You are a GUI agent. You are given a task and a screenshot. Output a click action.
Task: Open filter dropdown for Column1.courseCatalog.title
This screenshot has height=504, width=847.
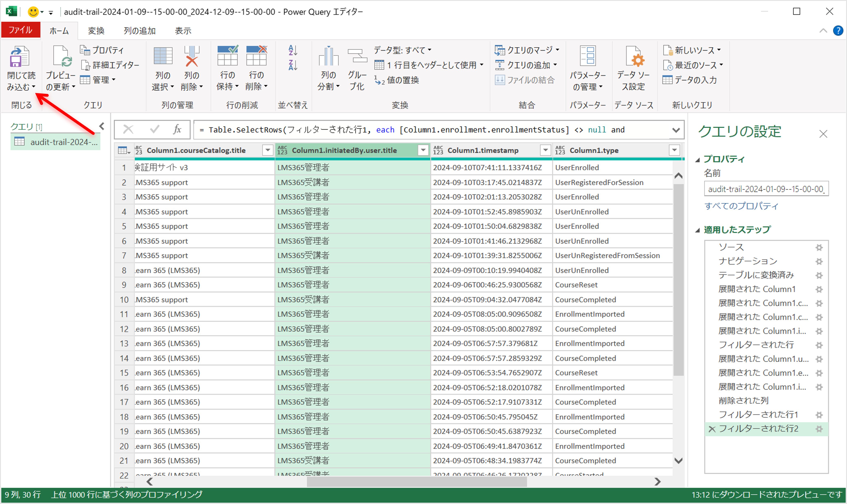pyautogui.click(x=268, y=150)
